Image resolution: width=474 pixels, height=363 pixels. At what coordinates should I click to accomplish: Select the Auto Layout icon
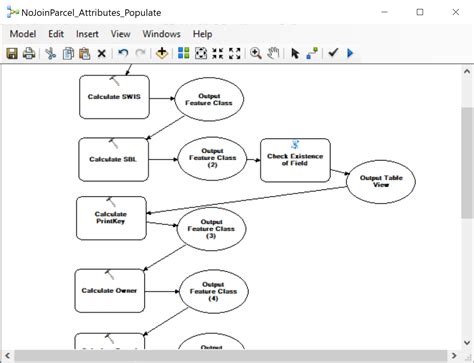184,53
